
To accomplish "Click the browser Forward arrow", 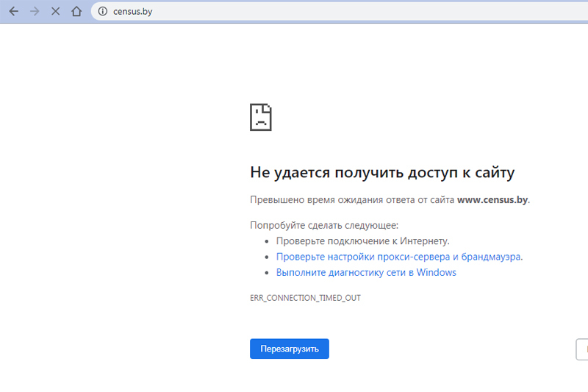I will pyautogui.click(x=34, y=12).
